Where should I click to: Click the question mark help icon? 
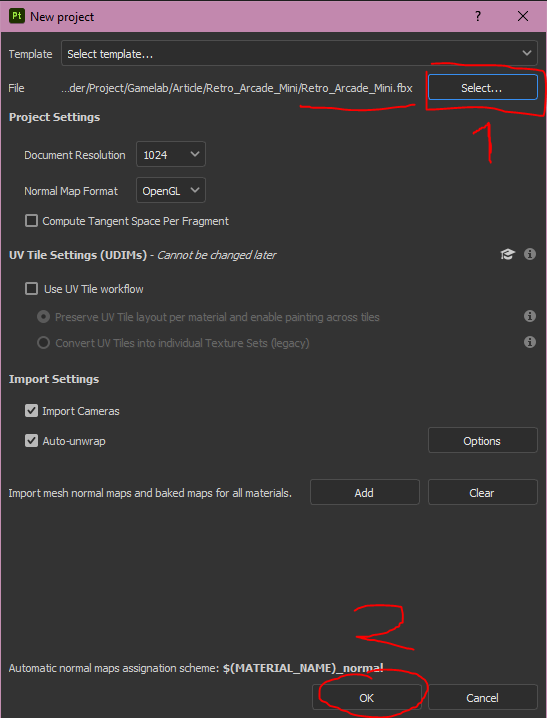(478, 16)
